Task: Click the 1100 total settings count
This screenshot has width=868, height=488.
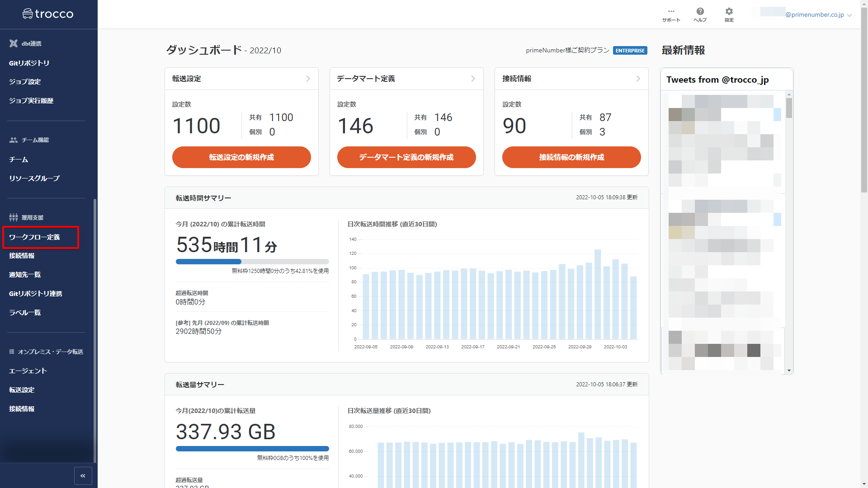Action: click(197, 126)
